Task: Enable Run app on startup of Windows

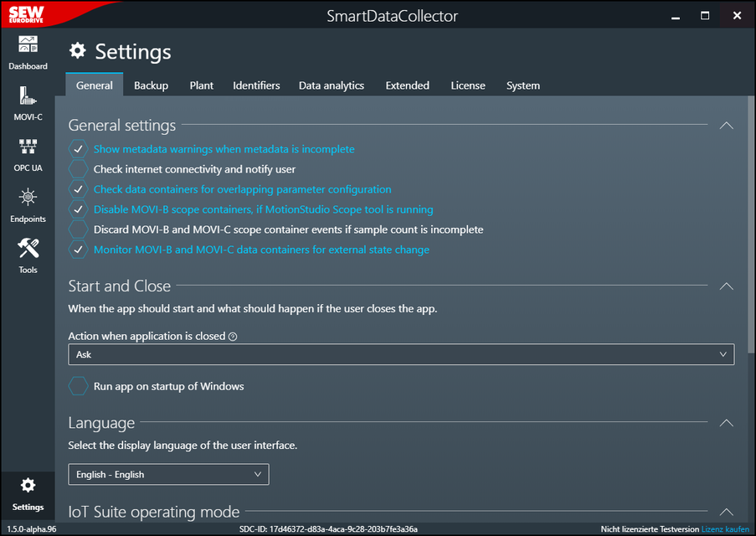Action: tap(78, 386)
